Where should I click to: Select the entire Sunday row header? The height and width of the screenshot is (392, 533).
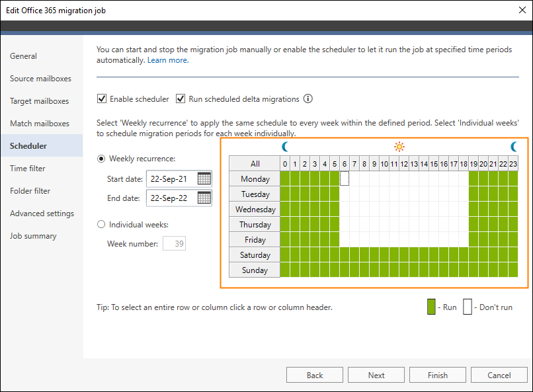click(x=255, y=270)
